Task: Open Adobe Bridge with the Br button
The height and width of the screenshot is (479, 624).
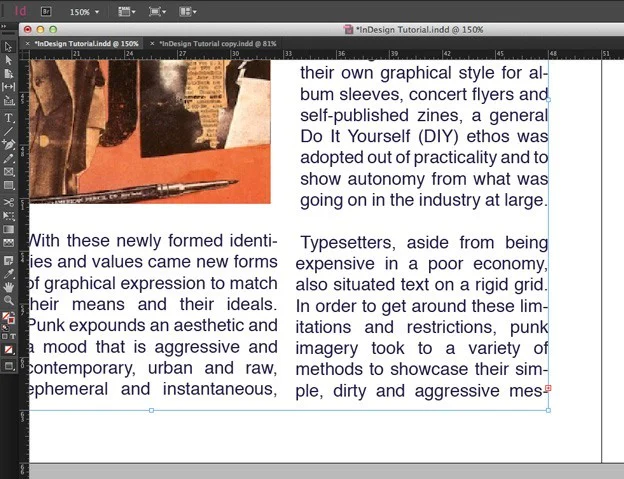Action: click(46, 12)
